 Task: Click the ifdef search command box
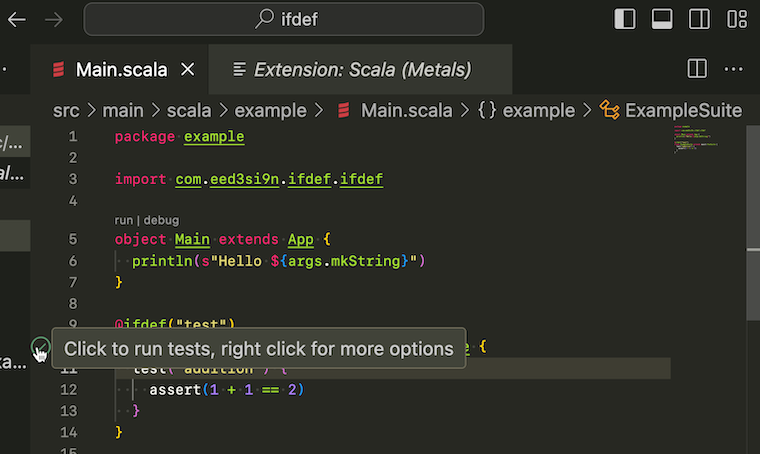click(284, 19)
